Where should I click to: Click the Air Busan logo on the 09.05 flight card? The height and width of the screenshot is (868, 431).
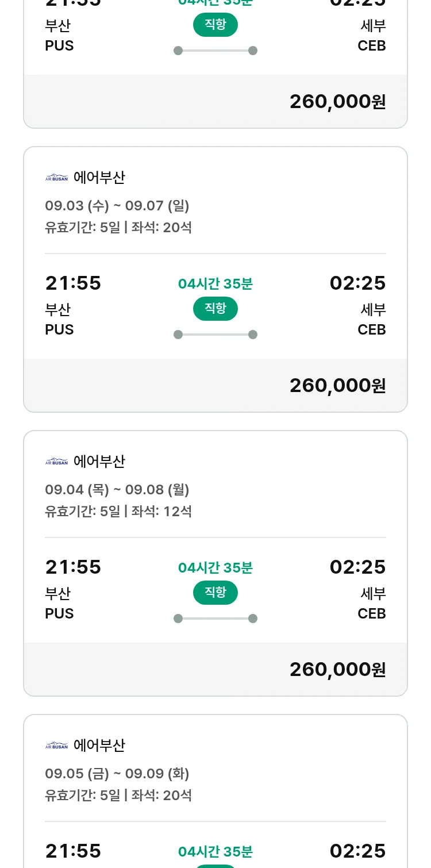[x=56, y=746]
